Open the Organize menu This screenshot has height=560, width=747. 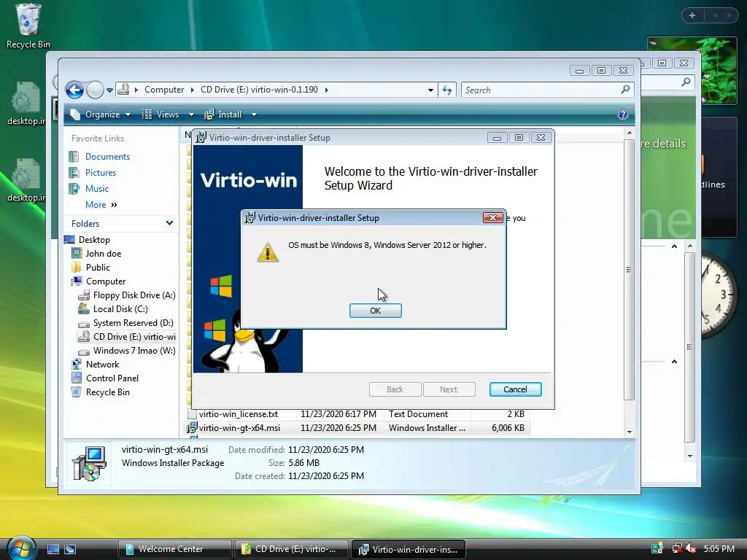(x=101, y=114)
